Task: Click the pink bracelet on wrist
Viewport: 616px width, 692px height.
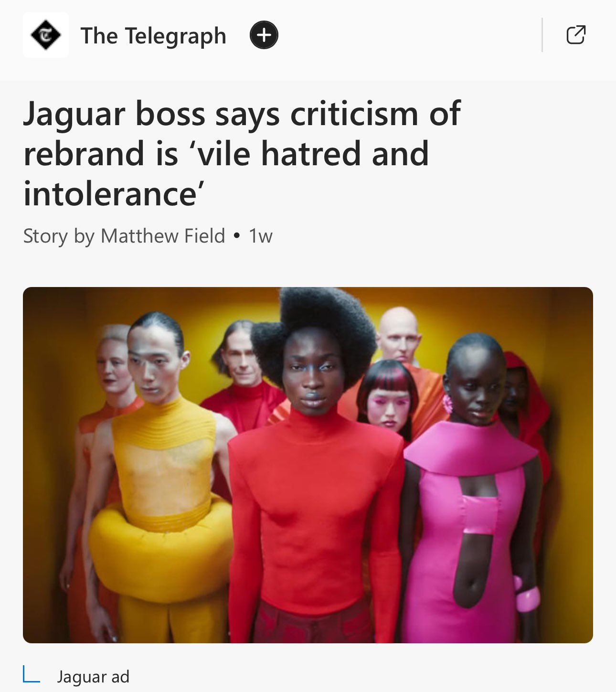Action: (526, 595)
